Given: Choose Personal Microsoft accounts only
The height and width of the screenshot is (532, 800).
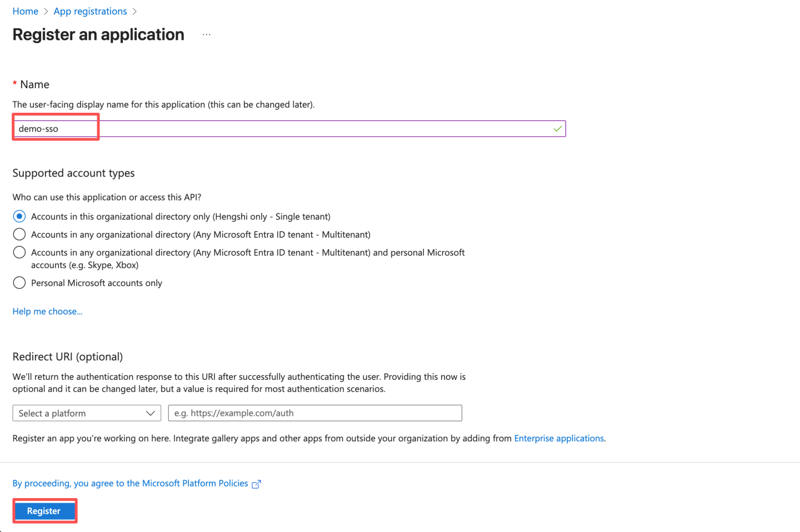Looking at the screenshot, I should tap(19, 283).
